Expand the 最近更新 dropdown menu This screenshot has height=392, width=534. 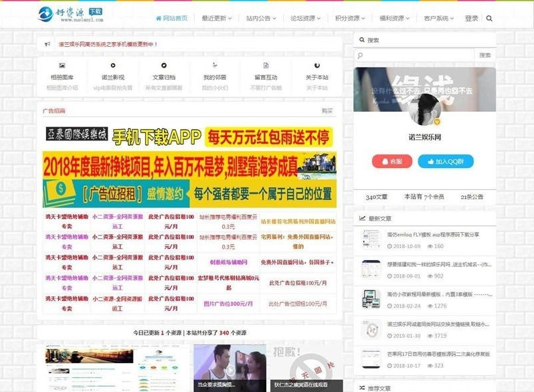click(216, 19)
